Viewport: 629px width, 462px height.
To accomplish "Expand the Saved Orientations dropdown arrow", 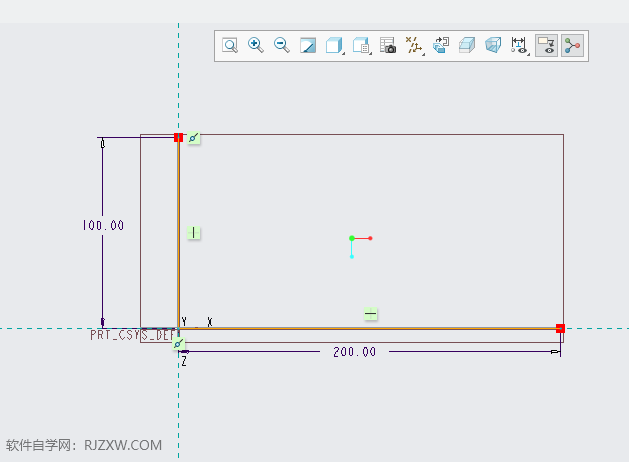I will [x=370, y=53].
